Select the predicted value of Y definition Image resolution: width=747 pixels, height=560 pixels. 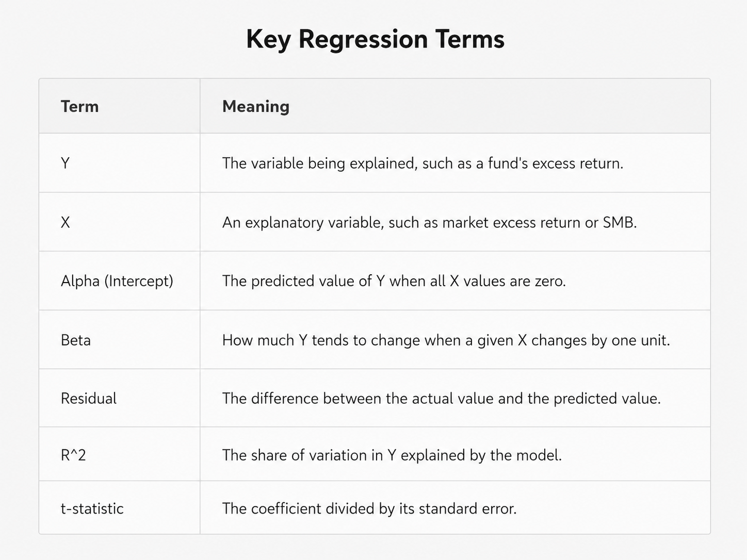(x=394, y=281)
